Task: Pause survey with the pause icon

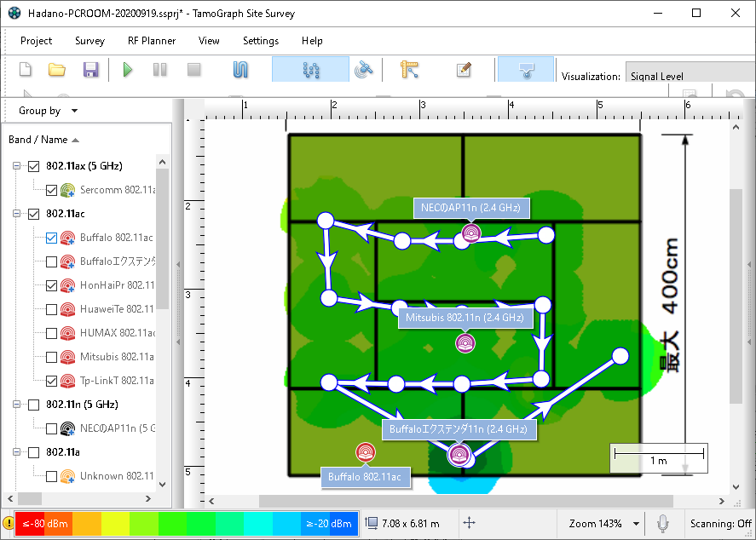Action: tap(159, 69)
